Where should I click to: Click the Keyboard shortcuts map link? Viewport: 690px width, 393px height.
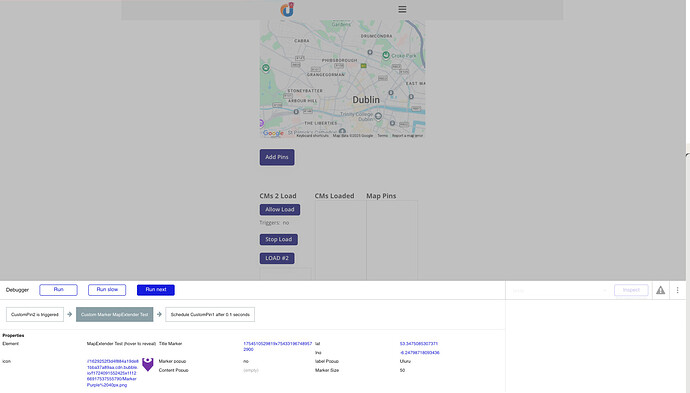[312, 136]
